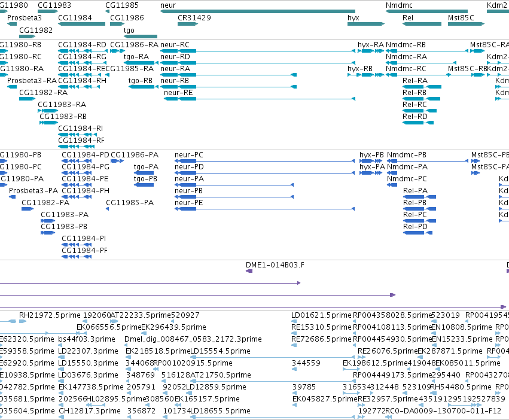509x420 pixels.
Task: Click transcript Nmdmc-RB
Action: click(406, 44)
